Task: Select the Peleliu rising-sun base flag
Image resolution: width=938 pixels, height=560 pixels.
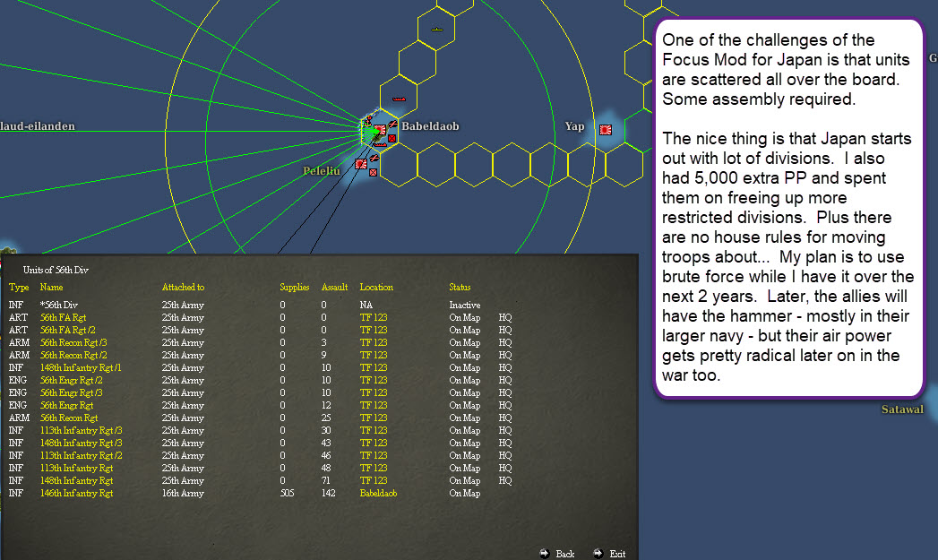Action: click(x=361, y=164)
